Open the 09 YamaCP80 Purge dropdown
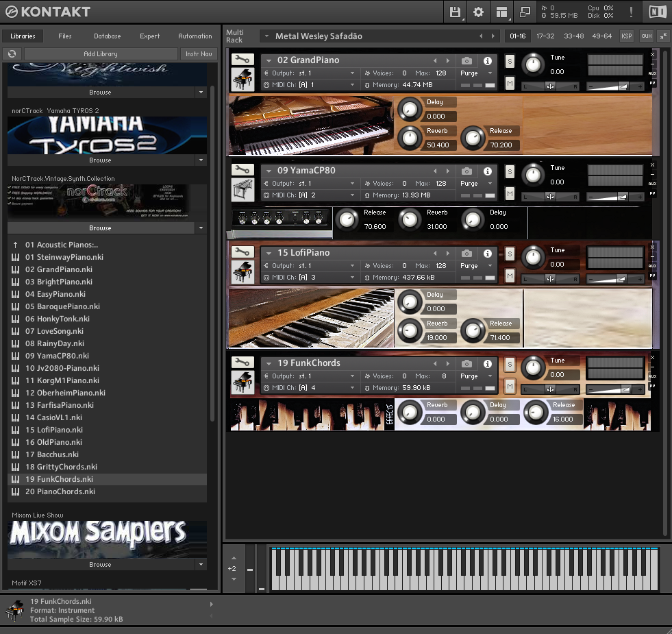Image resolution: width=672 pixels, height=634 pixels. [x=490, y=184]
